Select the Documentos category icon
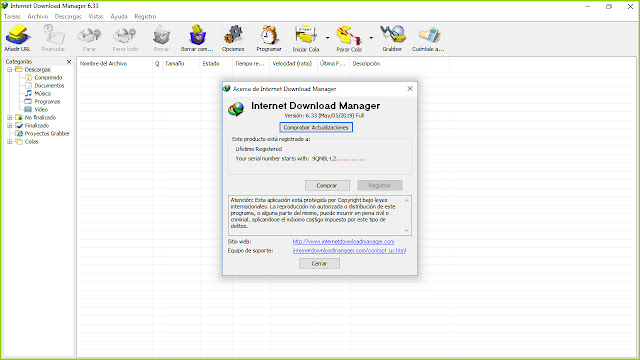The width and height of the screenshot is (640, 360). 28,85
